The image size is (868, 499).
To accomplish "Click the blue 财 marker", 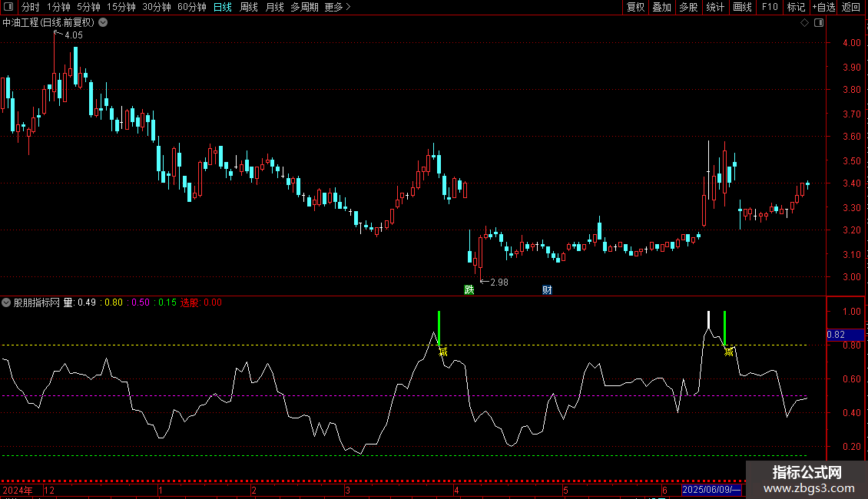I will point(547,290).
